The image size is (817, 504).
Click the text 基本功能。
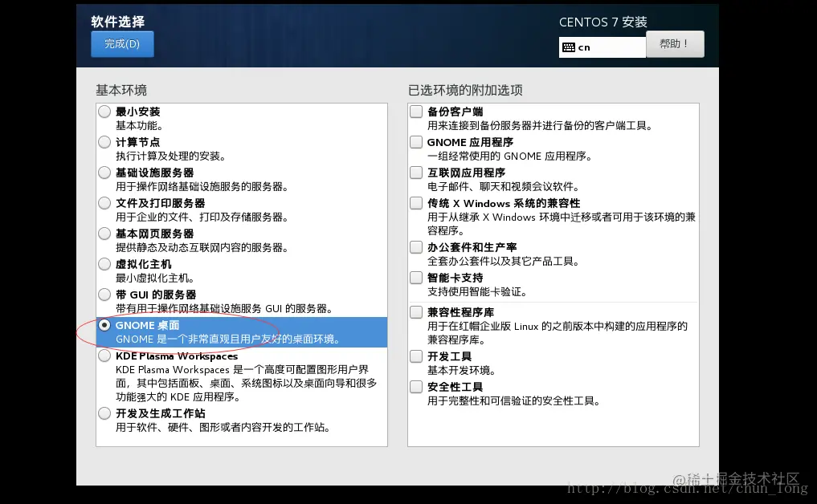(140, 125)
